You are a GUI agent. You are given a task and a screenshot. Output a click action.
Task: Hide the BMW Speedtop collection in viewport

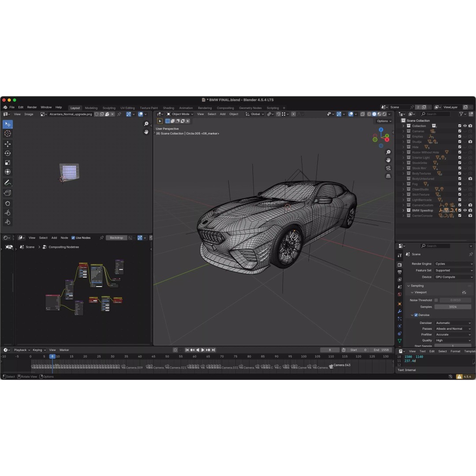click(x=465, y=210)
